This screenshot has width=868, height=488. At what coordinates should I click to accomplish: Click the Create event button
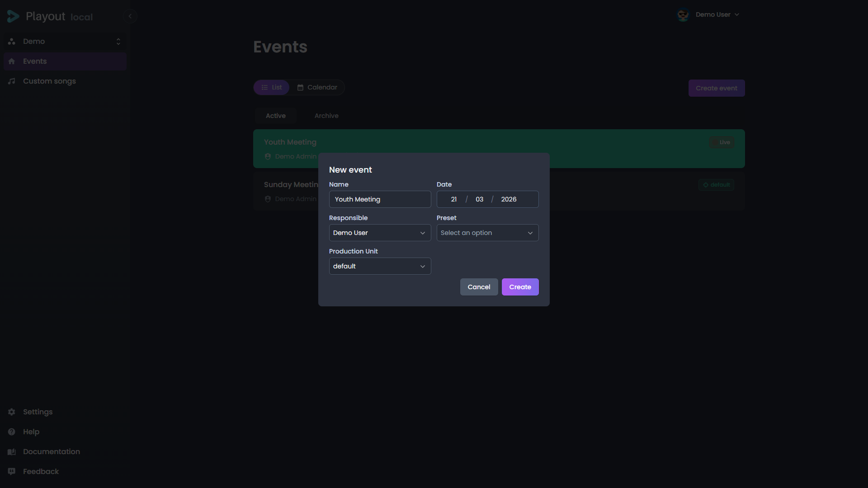[x=717, y=88]
